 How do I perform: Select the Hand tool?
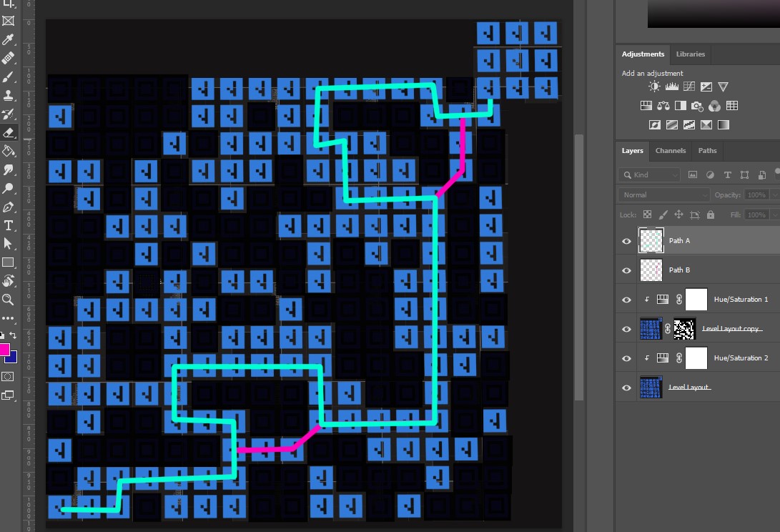[8, 281]
